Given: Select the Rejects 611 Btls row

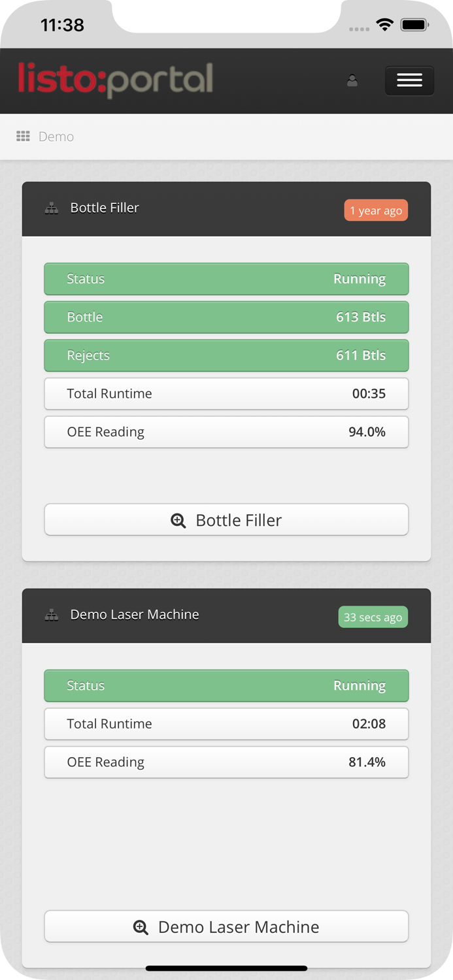Looking at the screenshot, I should [x=226, y=355].
